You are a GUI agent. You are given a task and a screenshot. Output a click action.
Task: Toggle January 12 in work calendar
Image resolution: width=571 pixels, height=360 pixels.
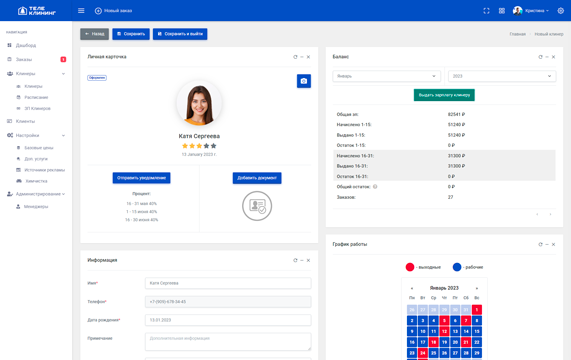[444, 332]
